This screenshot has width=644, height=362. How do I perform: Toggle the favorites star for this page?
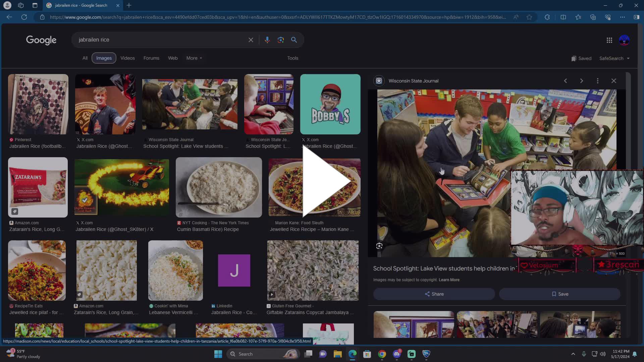(530, 17)
